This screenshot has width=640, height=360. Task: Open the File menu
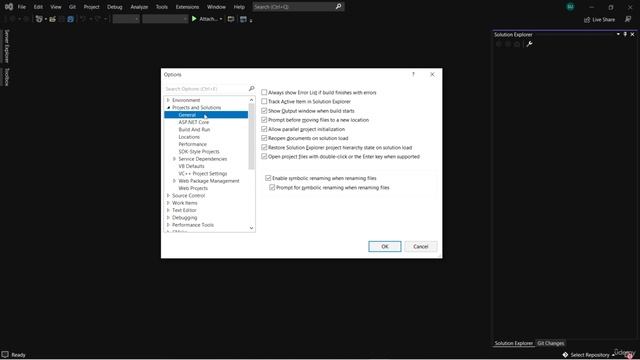tap(22, 7)
